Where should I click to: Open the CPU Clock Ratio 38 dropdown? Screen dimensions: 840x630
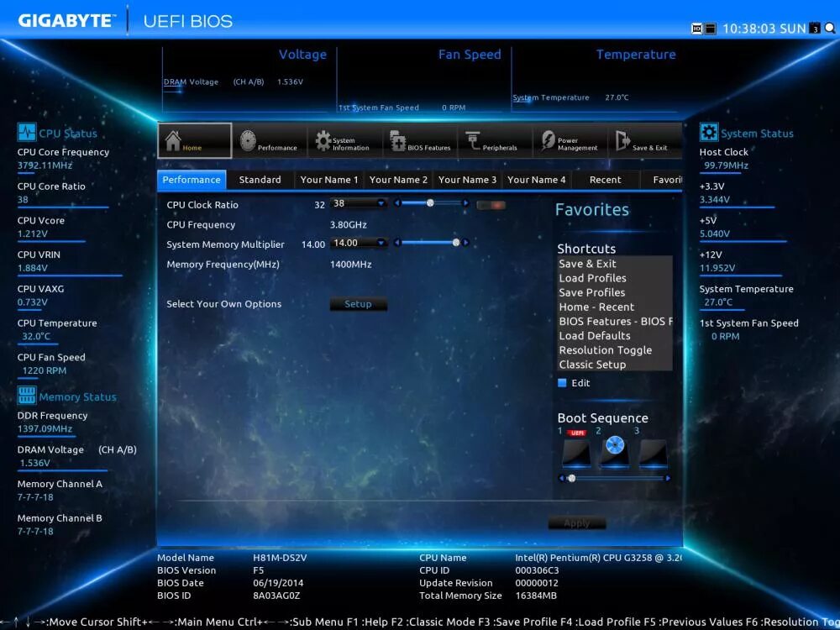click(x=359, y=203)
